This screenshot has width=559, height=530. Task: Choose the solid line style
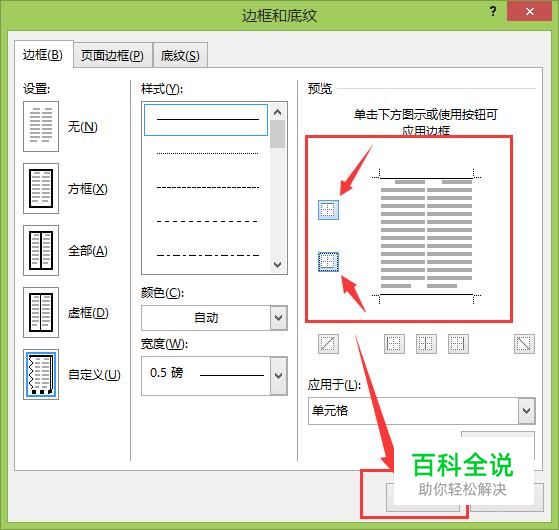coord(206,120)
